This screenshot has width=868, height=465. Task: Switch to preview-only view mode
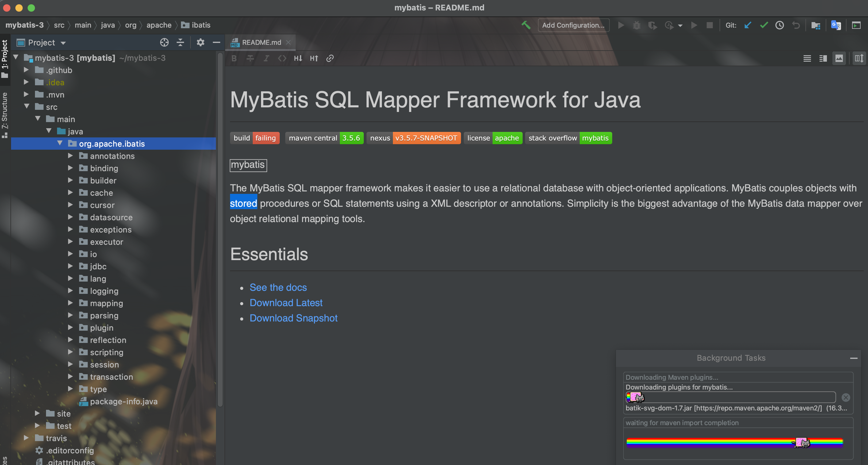839,58
